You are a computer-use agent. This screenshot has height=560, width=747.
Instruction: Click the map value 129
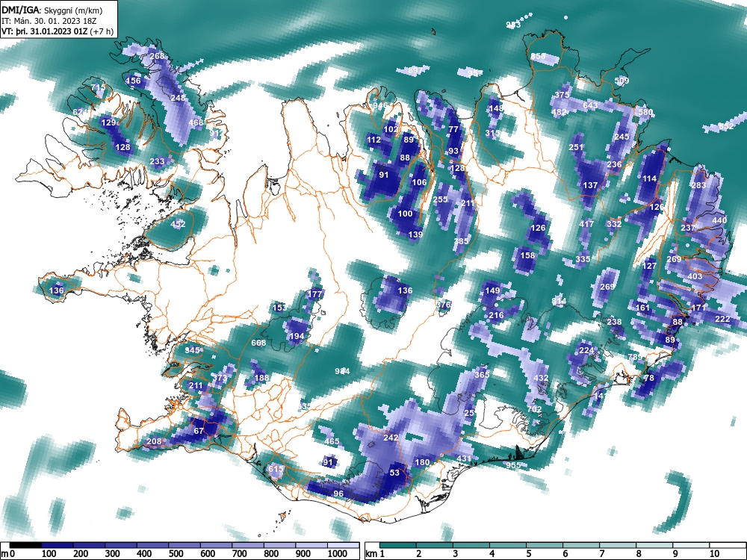(x=108, y=122)
